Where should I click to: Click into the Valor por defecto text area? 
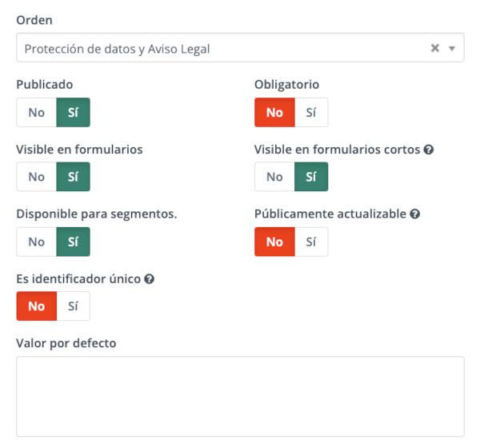tap(240, 396)
